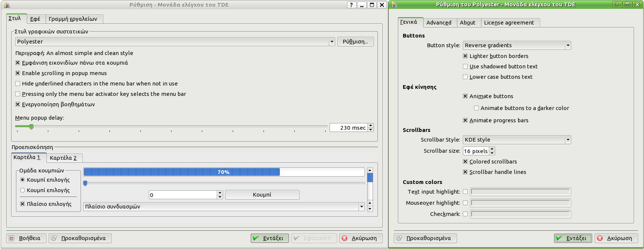This screenshot has width=644, height=249.
Task: Click the help question mark in the Polyester window title bar
Action: (617, 4)
